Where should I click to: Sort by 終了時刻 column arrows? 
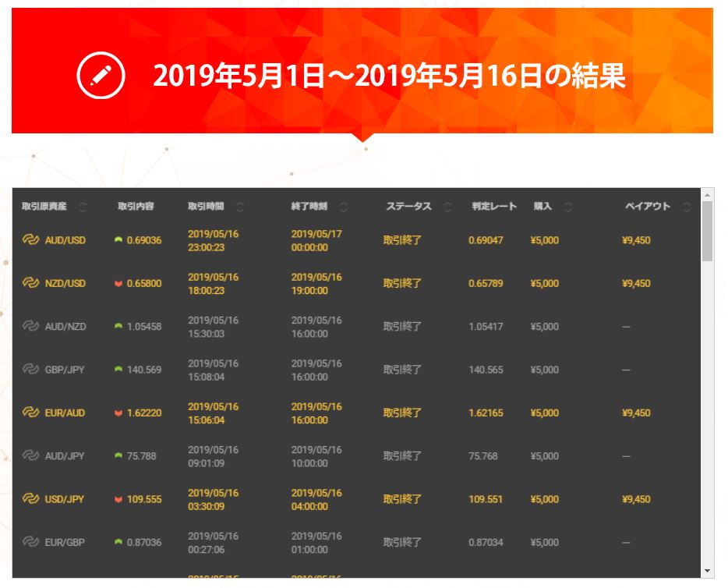pos(344,207)
